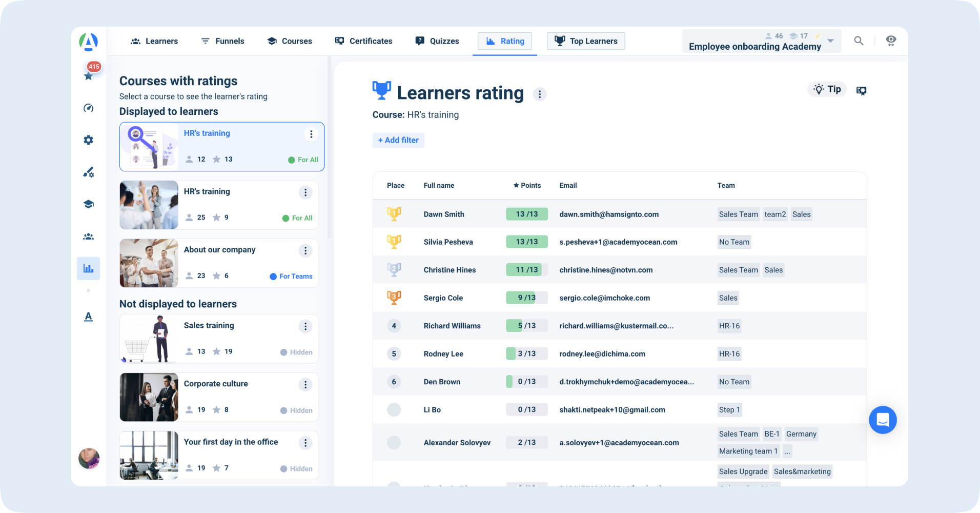Open the star notifications with 415 badge
This screenshot has height=513, width=980.
[x=89, y=75]
